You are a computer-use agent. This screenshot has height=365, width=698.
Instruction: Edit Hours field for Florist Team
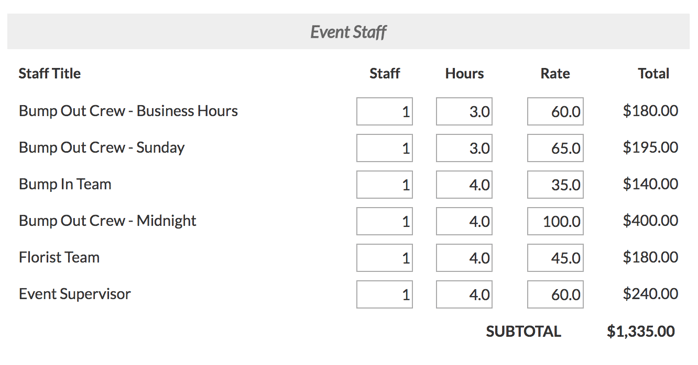click(464, 257)
